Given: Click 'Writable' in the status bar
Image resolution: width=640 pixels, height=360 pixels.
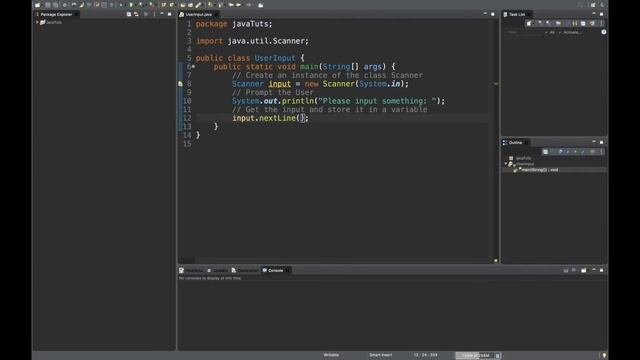Looking at the screenshot, I should click(x=331, y=355).
